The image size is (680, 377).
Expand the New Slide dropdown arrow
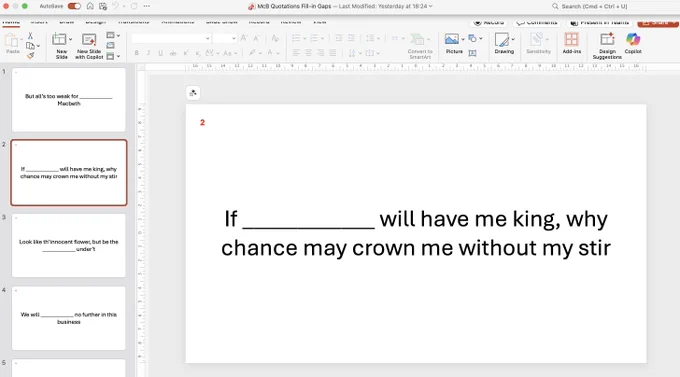click(x=70, y=39)
